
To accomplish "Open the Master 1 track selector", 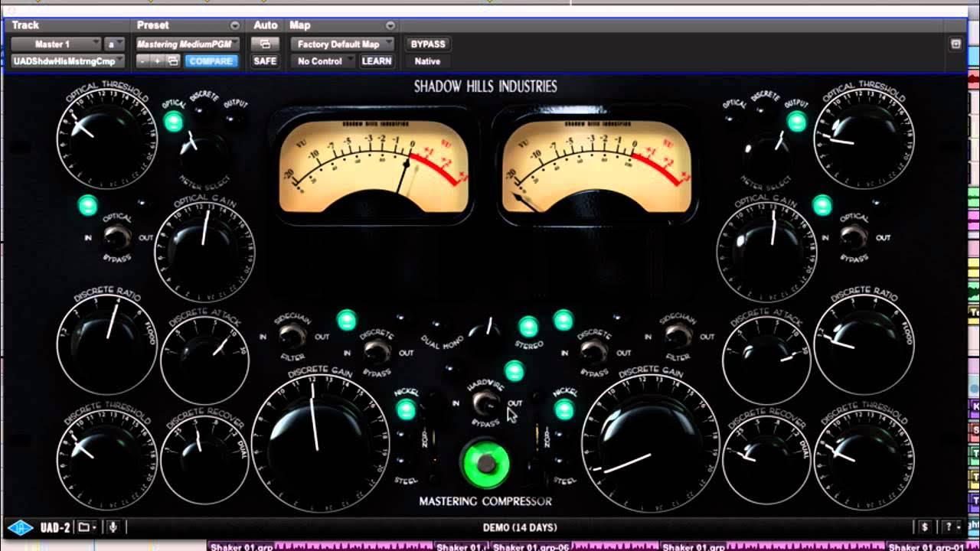I will point(55,44).
